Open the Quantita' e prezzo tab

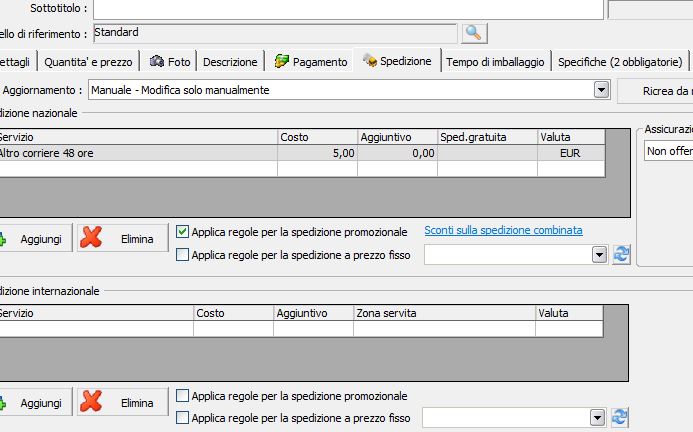click(x=88, y=62)
